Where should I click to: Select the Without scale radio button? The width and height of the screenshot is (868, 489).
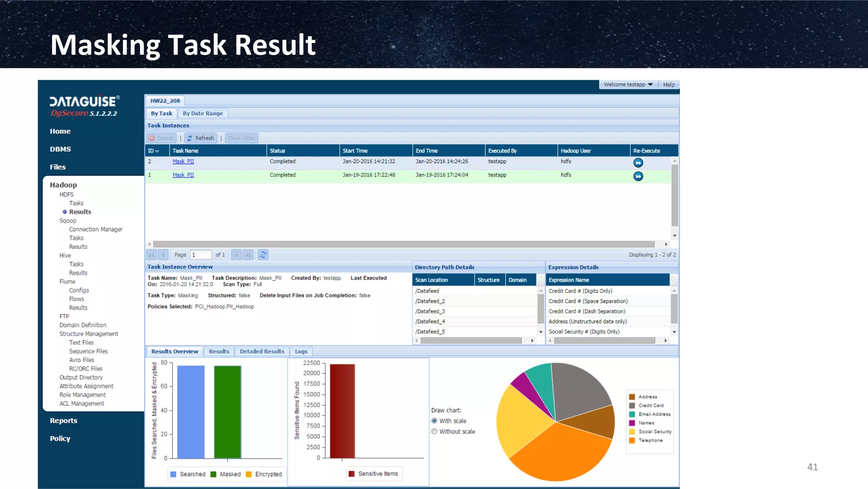tap(434, 431)
